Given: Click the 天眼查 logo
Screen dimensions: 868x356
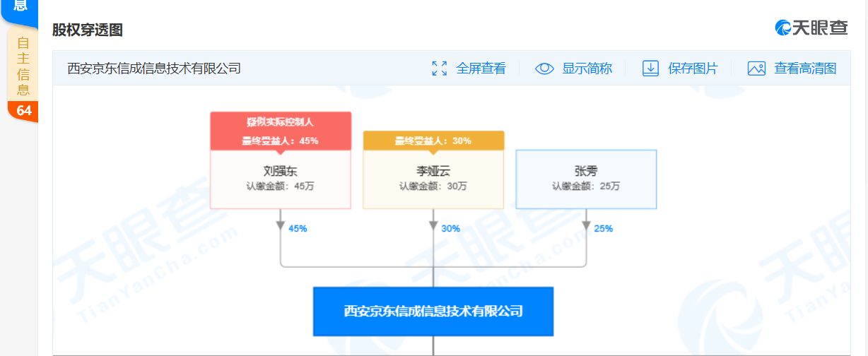Looking at the screenshot, I should [811, 28].
